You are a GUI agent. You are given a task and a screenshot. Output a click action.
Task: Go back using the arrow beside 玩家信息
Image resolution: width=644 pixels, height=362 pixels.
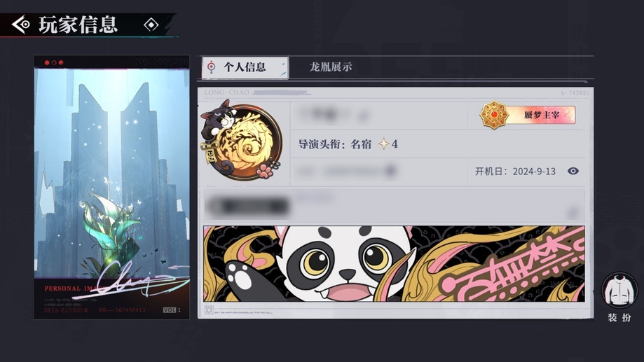tap(20, 25)
